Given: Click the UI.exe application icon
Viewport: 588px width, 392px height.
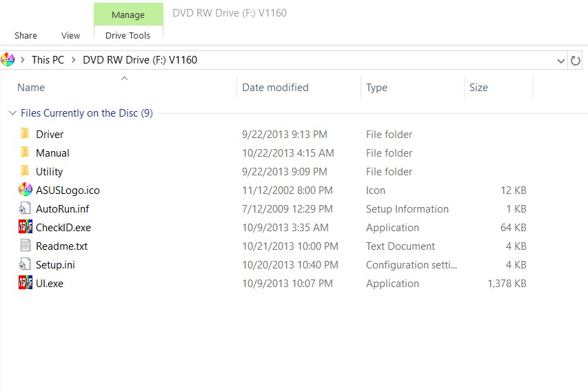Looking at the screenshot, I should [x=25, y=283].
